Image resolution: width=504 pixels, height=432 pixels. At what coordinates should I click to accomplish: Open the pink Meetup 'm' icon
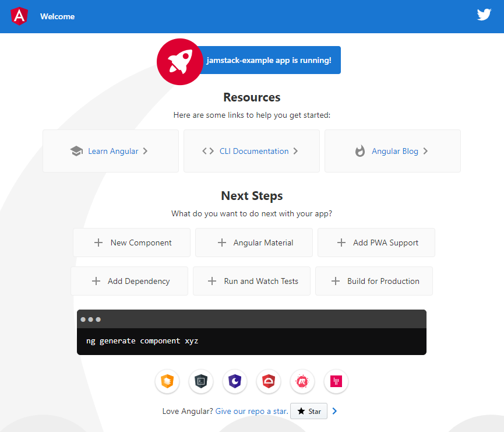[x=302, y=381]
